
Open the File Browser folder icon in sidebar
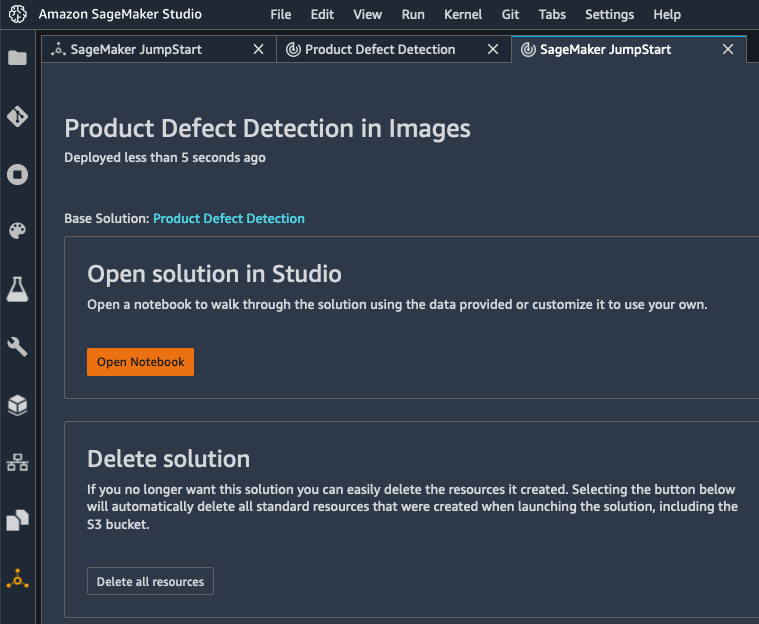(17, 58)
